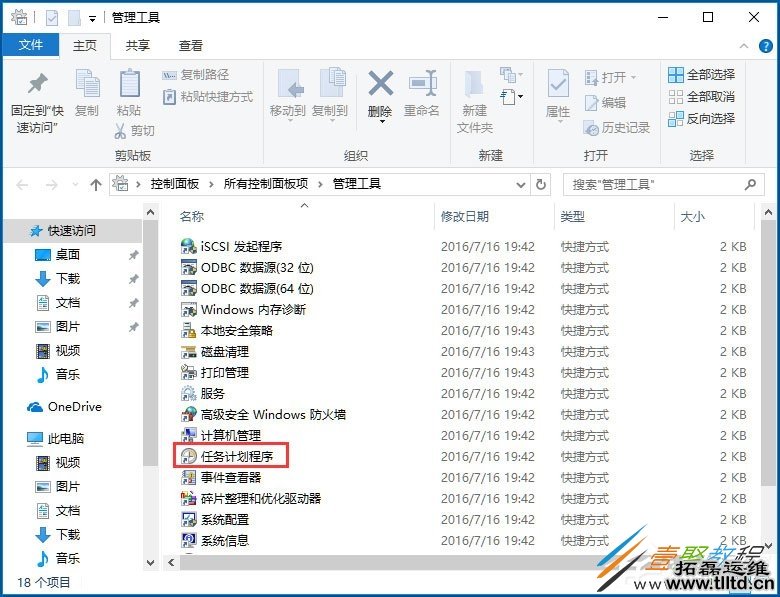This screenshot has height=597, width=780.
Task: Select the iSCSI 发起程序 icon
Action: [189, 246]
